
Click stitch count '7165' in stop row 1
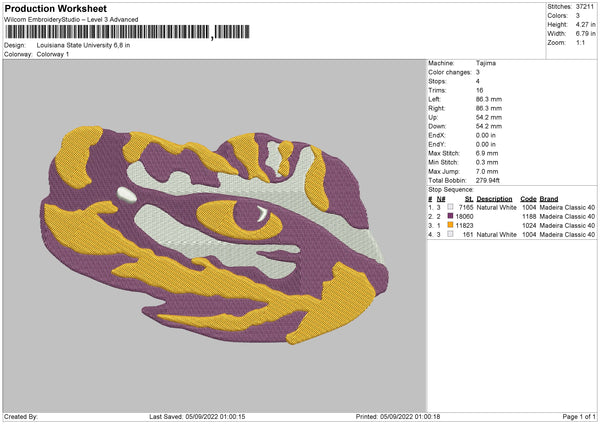[x=466, y=207]
